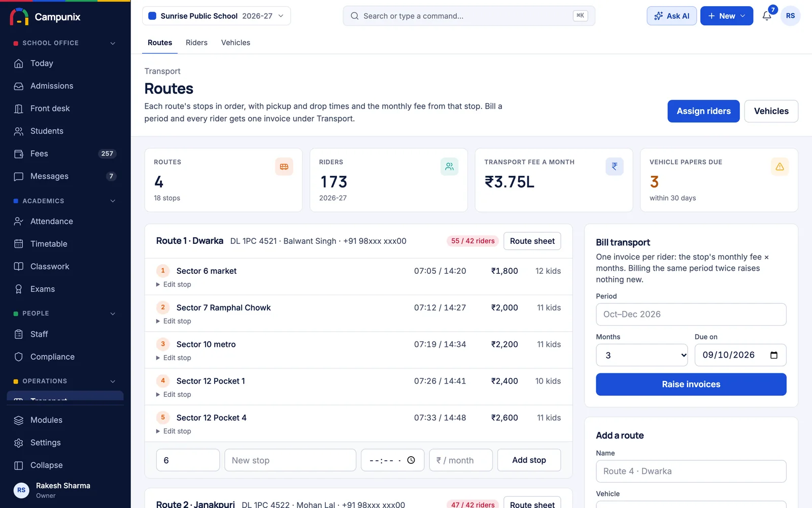Image resolution: width=812 pixels, height=508 pixels.
Task: Click the Ask AI button
Action: [x=671, y=16]
